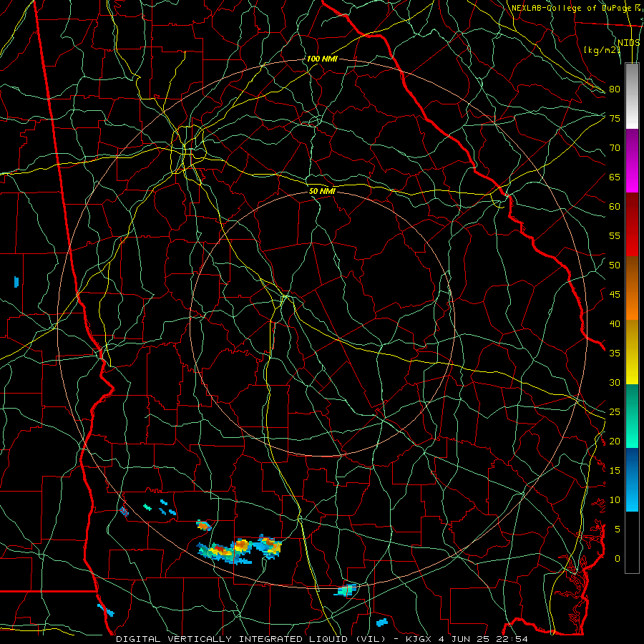Click the cyan echo on the southern 100 NMI ring

[346, 590]
